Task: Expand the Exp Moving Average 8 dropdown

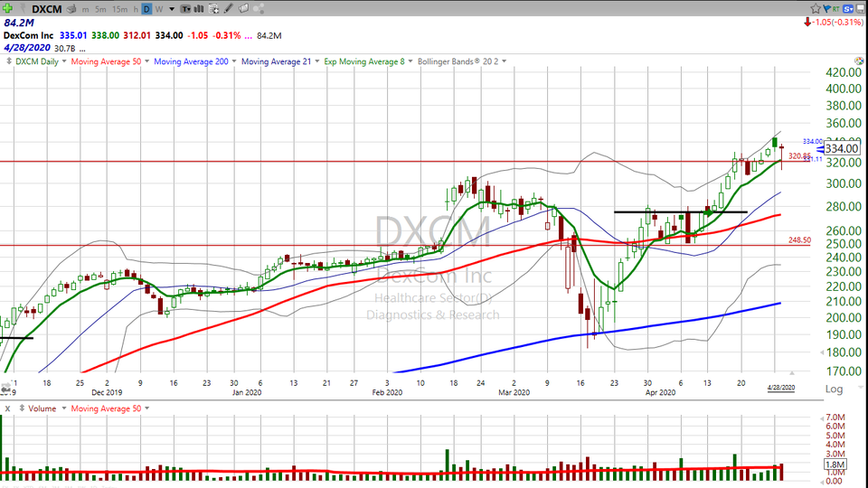Action: point(410,61)
